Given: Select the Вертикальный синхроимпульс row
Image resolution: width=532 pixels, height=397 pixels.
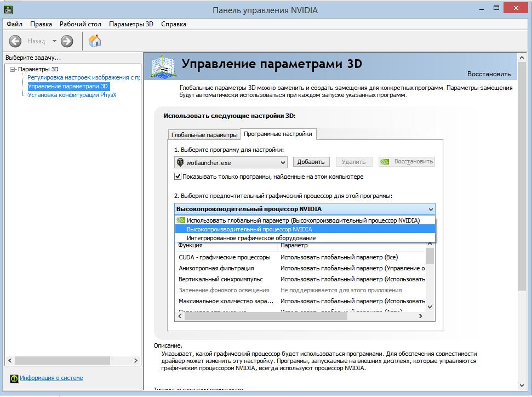Looking at the screenshot, I should 300,279.
